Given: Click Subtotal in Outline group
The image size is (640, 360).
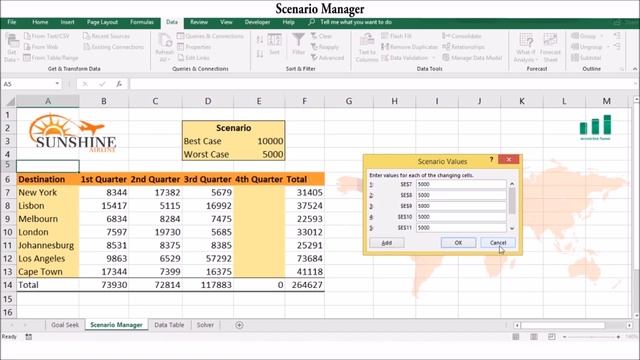Looking at the screenshot, I should (586, 58).
